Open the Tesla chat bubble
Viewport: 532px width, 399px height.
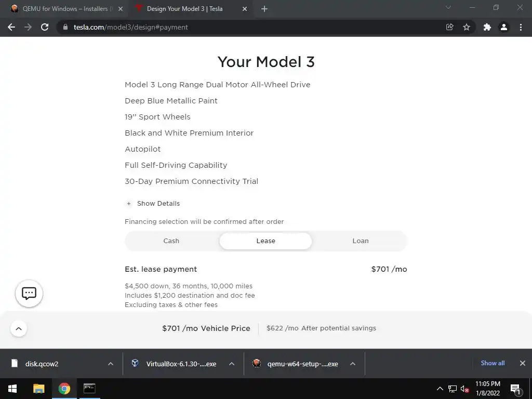pyautogui.click(x=29, y=293)
